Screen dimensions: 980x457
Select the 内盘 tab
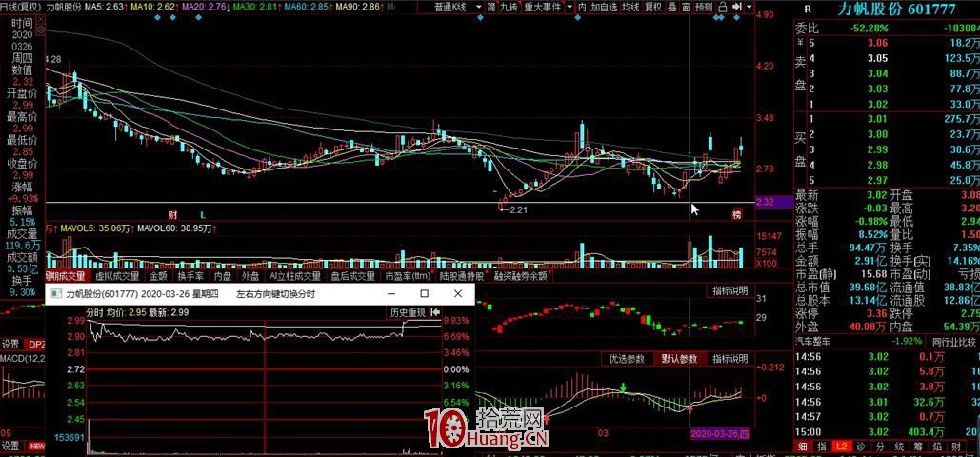click(223, 276)
